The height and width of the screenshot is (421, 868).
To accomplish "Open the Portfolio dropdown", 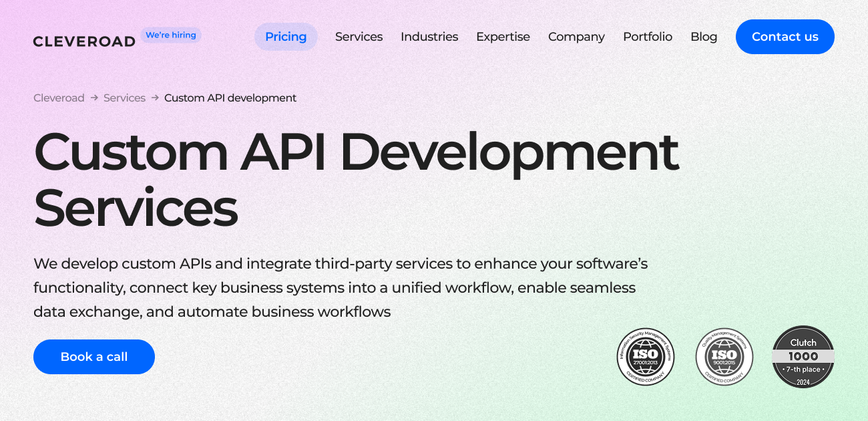I will [x=648, y=37].
